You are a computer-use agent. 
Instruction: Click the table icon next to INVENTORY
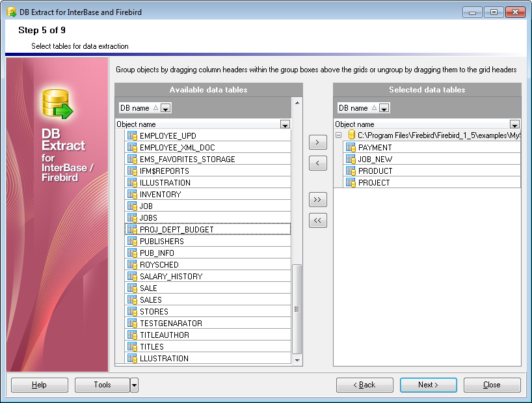(132, 195)
